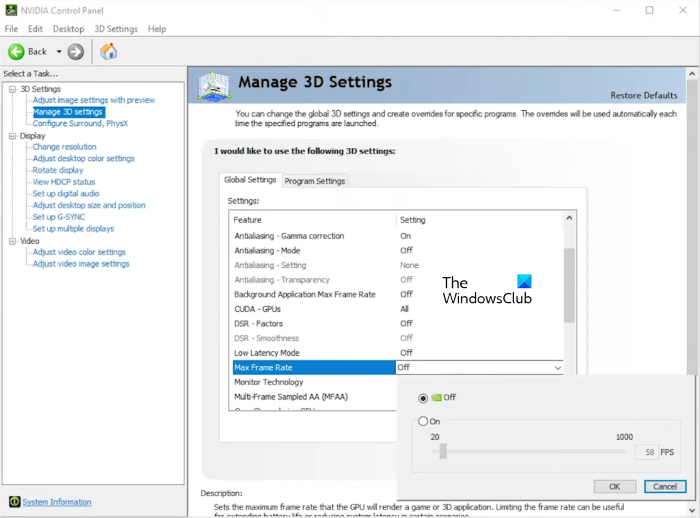Open the 3D Settings menu
The image size is (700, 518).
coord(116,29)
